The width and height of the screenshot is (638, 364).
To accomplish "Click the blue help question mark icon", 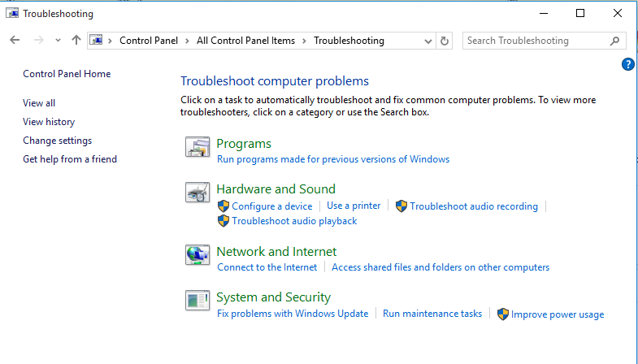I will [627, 64].
